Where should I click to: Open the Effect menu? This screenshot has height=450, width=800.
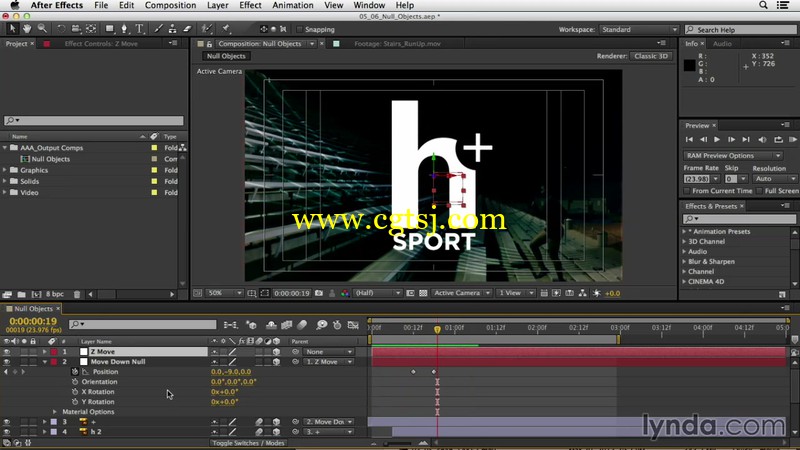click(250, 5)
